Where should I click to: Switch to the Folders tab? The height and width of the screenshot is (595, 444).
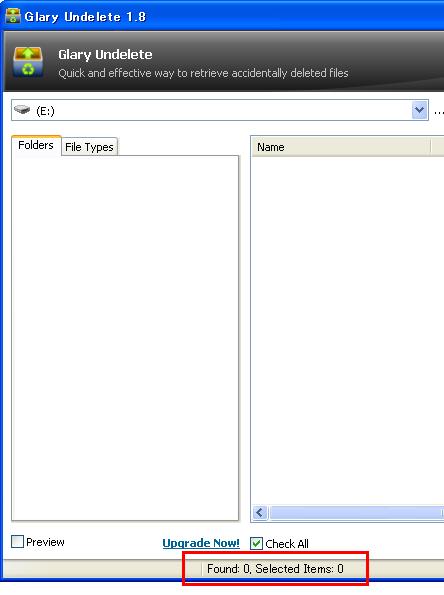coord(36,145)
